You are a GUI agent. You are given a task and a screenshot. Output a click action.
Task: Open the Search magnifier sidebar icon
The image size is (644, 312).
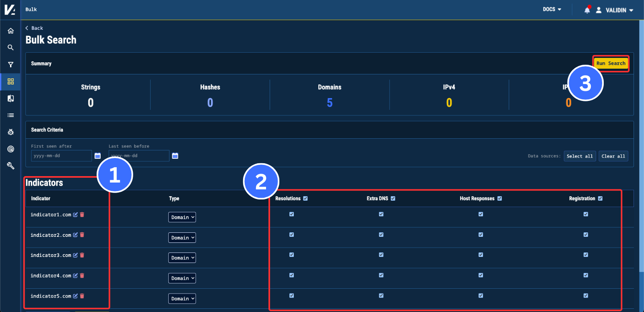[10, 47]
